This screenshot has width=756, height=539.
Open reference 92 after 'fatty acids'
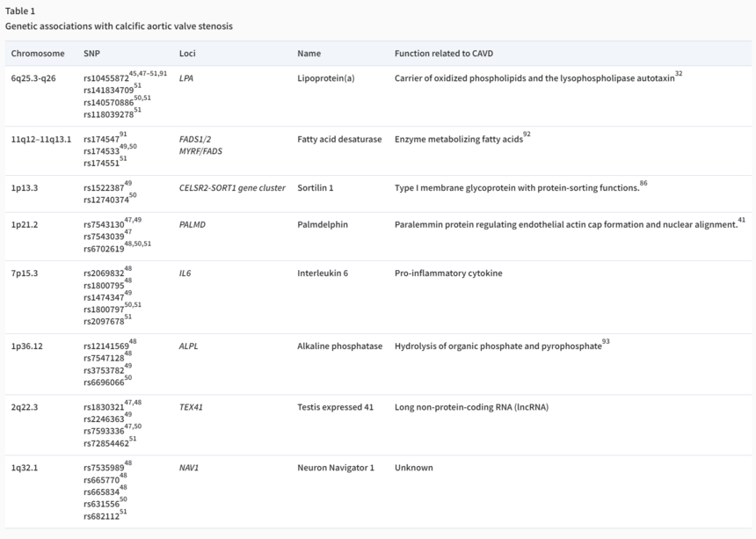[527, 135]
